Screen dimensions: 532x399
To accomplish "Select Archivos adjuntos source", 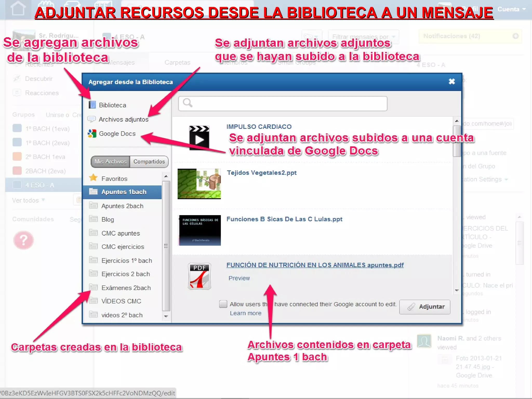I will 118,119.
